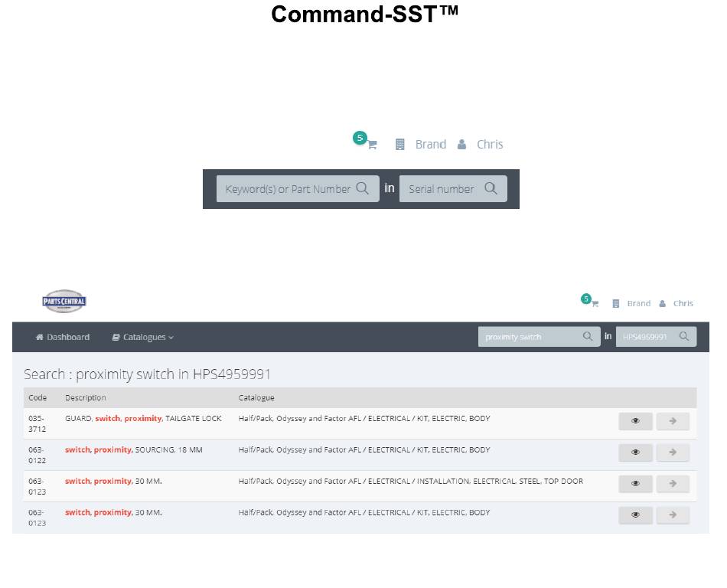Click the Description column header

coord(85,398)
